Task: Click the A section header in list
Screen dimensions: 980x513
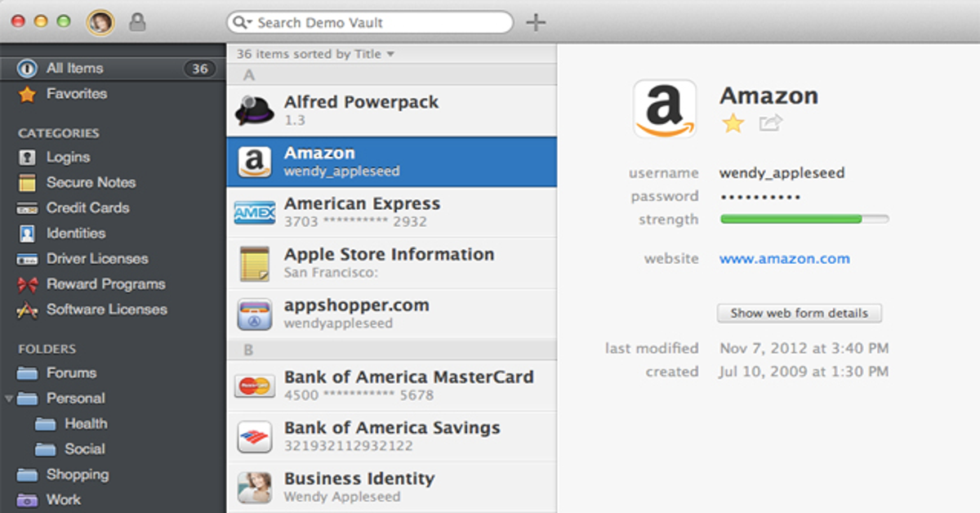Action: tap(391, 75)
